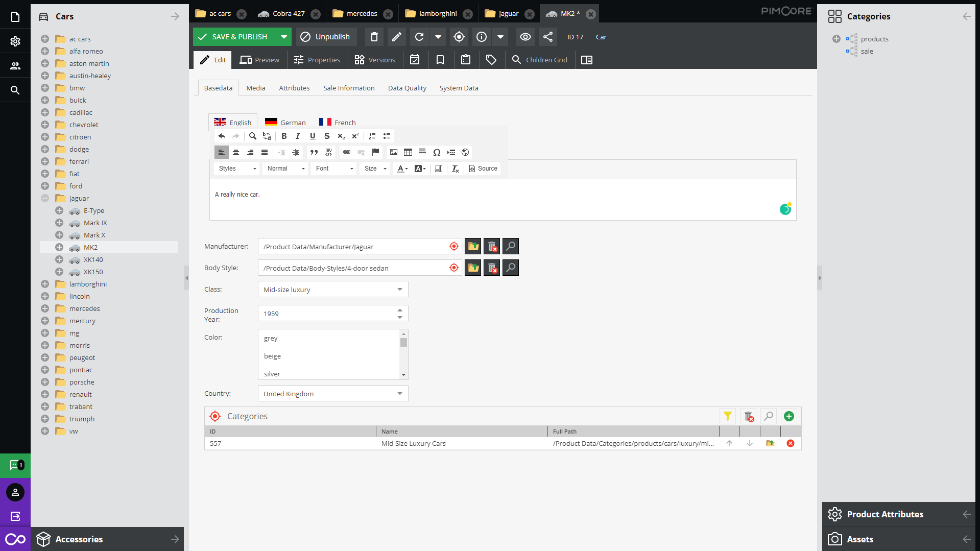Open the Children Grid tab
Viewport: 980px width, 551px height.
(x=540, y=60)
